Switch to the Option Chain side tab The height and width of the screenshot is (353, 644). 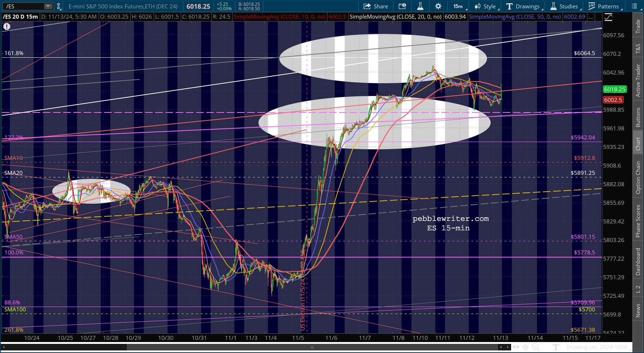coord(638,177)
